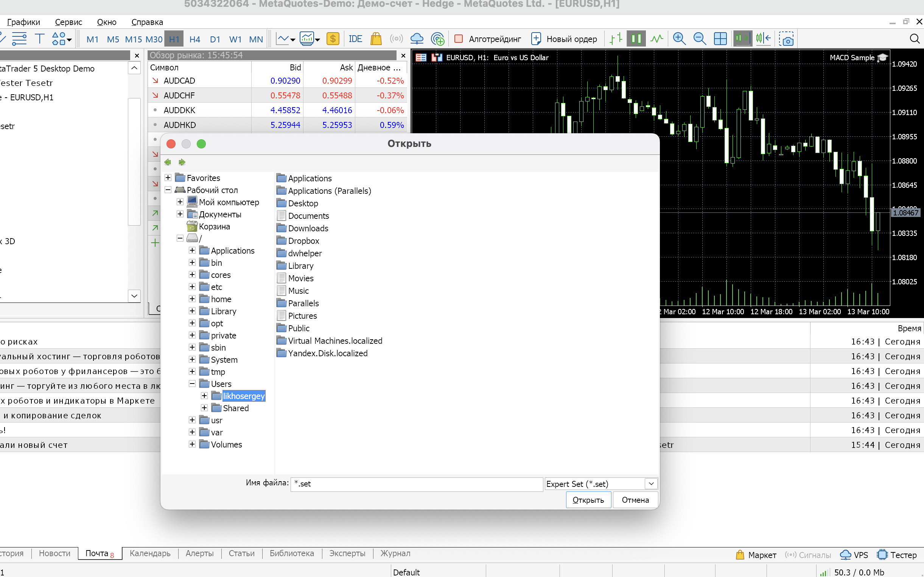The image size is (924, 577).
Task: Switch chart to line chart mode
Action: (x=657, y=39)
